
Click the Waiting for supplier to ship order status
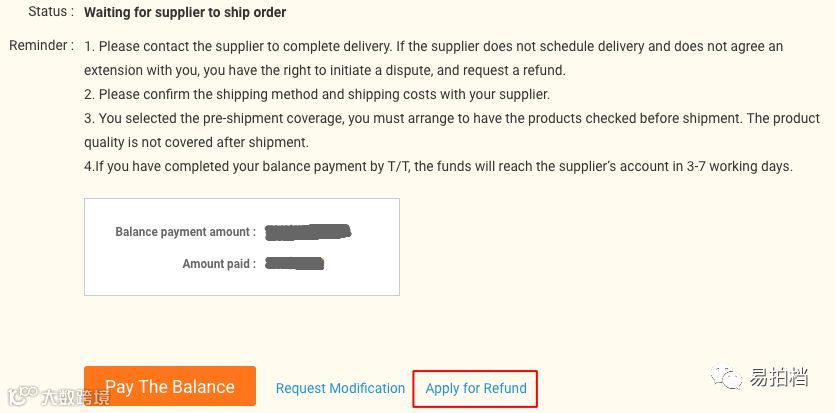point(185,13)
